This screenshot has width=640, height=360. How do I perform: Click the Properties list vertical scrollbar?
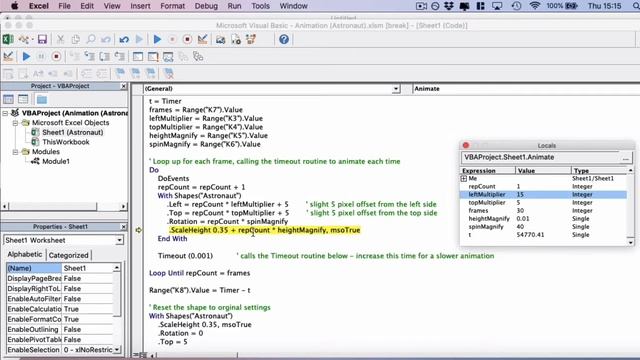tap(117, 309)
